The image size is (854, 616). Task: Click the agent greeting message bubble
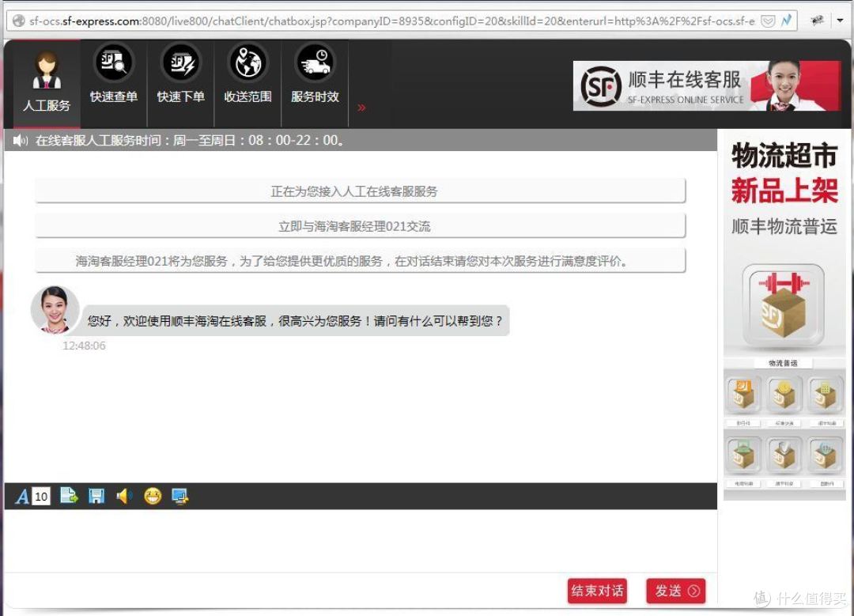(295, 321)
